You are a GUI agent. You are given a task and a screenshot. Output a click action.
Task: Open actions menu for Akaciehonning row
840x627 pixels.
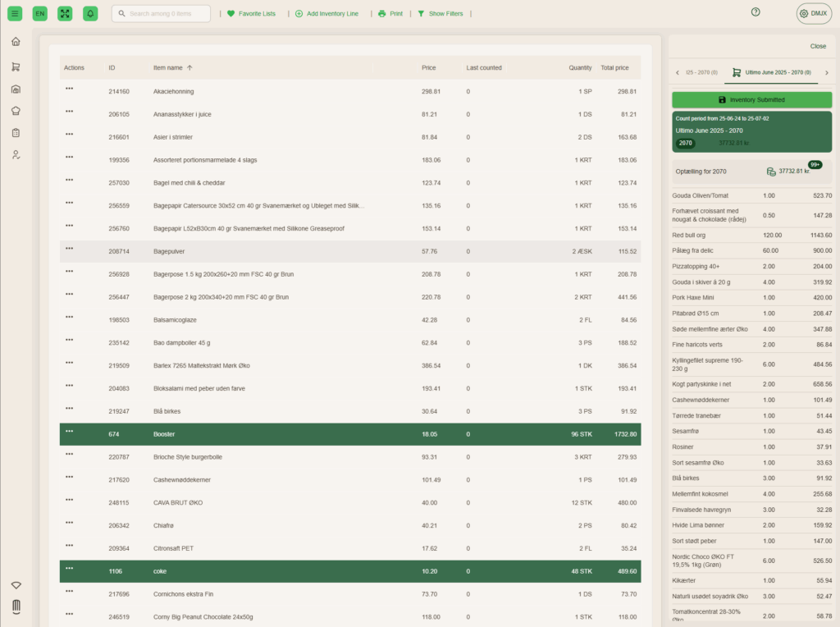[69, 89]
